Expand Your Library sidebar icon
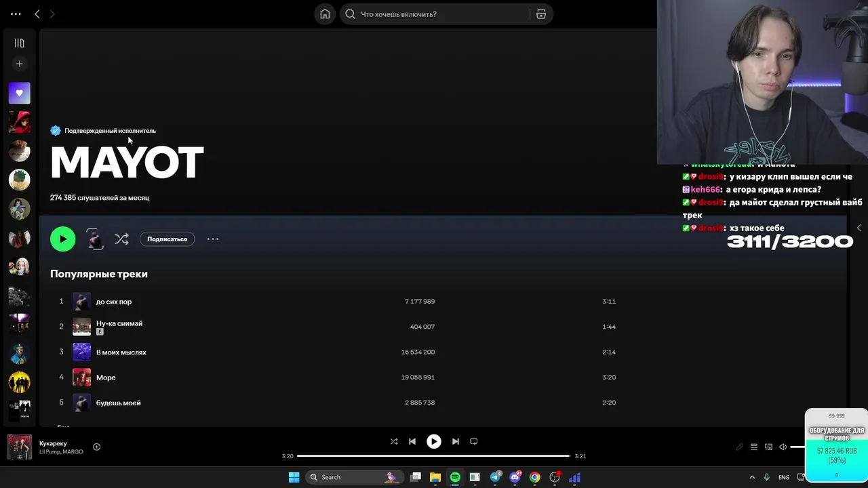The image size is (868, 488). 19,43
